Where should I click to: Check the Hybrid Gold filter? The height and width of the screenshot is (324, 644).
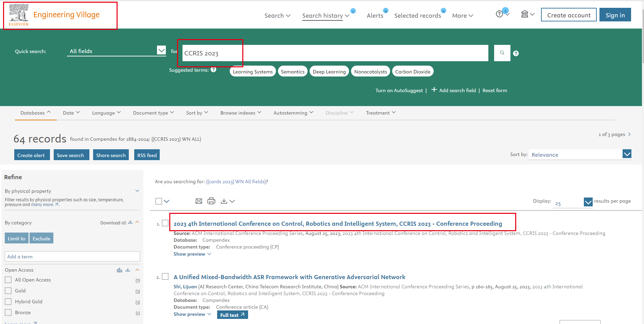[8, 302]
